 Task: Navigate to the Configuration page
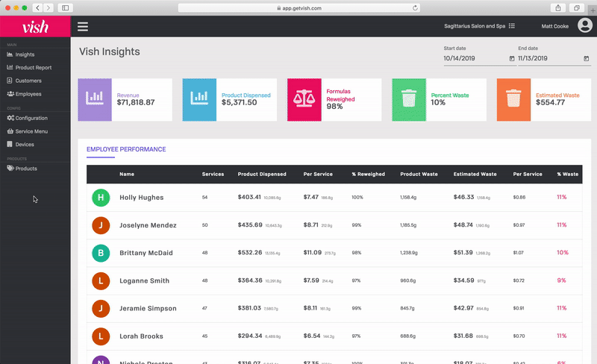click(x=31, y=118)
